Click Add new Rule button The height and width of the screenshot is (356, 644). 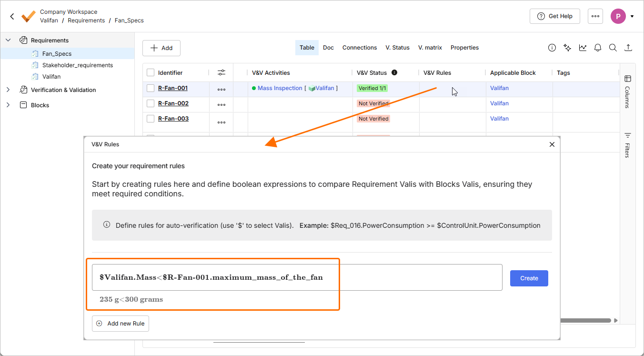click(x=121, y=324)
